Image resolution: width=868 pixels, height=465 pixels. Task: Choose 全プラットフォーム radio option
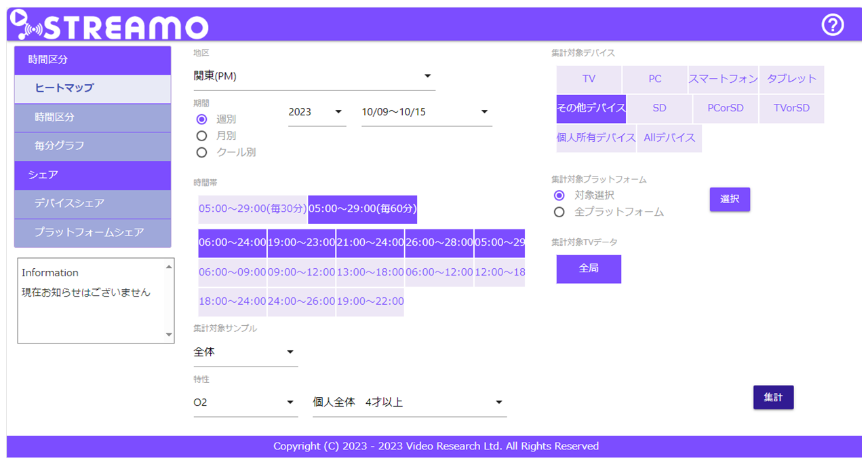[559, 212]
